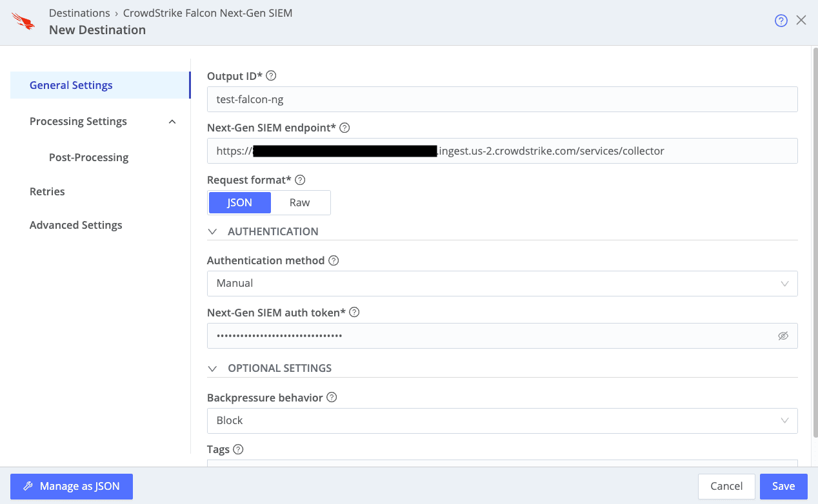Click Authentication method help icon
The height and width of the screenshot is (504, 818).
pyautogui.click(x=334, y=260)
